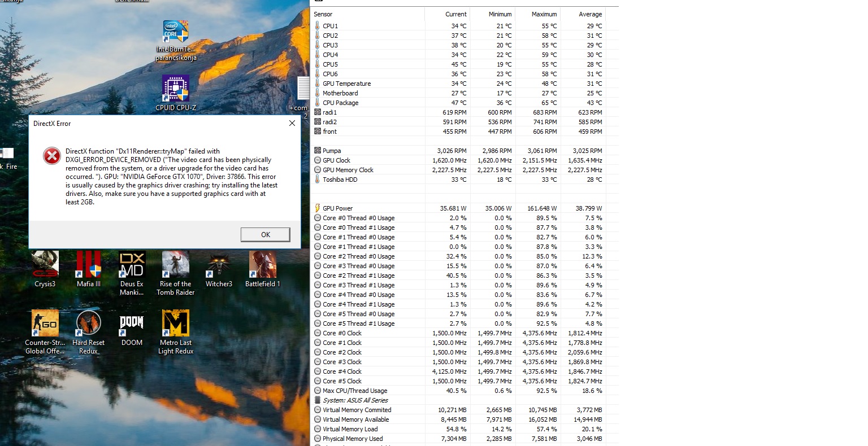Close the DirectX Error dialog

pos(292,123)
